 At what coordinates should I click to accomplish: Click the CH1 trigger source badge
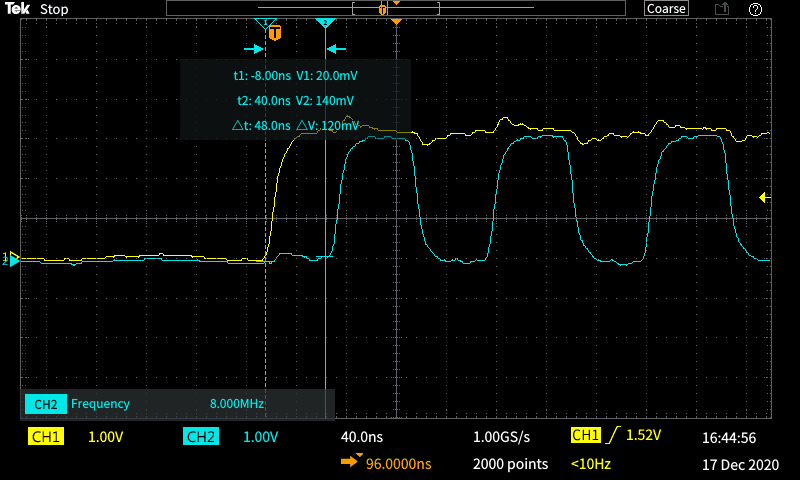click(x=584, y=436)
